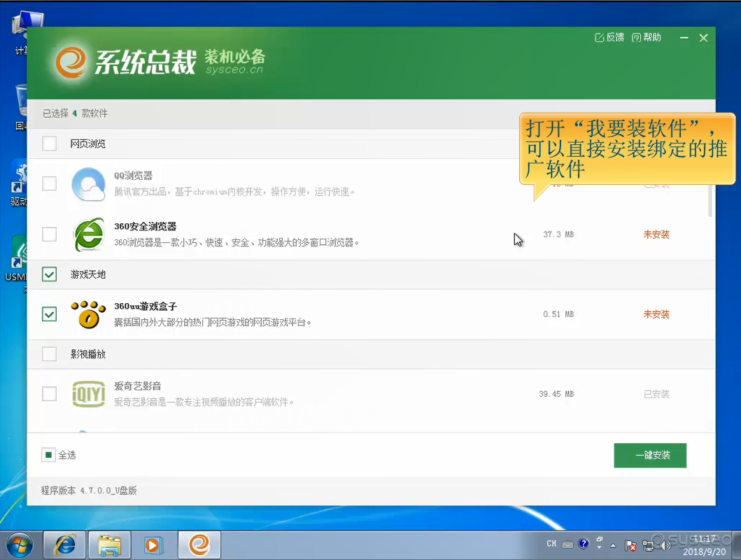The image size is (741, 560).
Task: Click the 程序版本 4.7.0.0_U盘版 text
Action: pos(89,491)
